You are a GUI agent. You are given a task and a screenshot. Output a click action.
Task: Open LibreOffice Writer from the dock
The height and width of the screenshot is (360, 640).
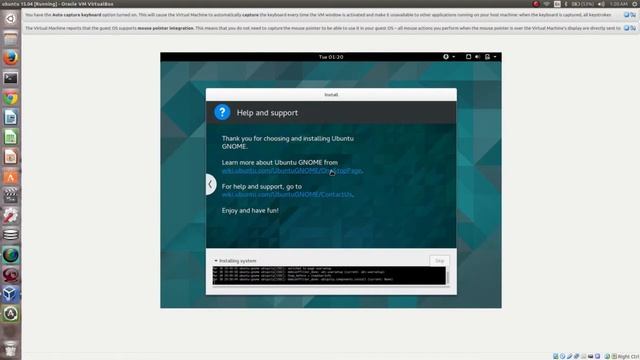(x=11, y=118)
